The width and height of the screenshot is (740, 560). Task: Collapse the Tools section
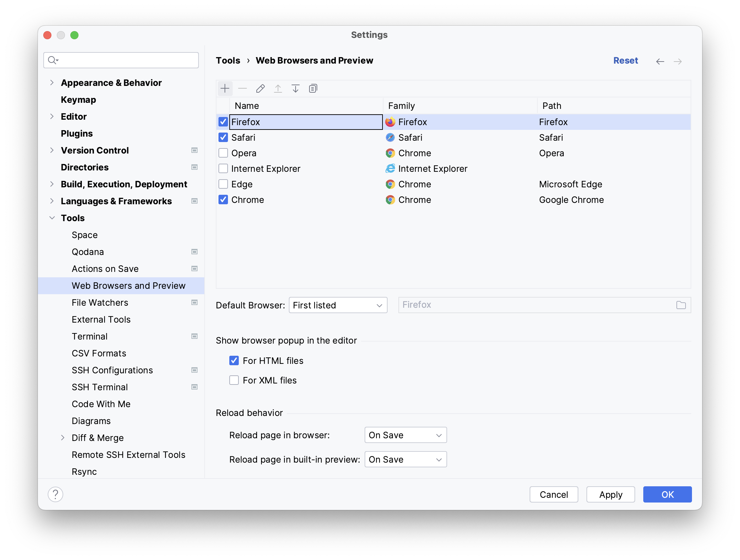[x=52, y=218]
